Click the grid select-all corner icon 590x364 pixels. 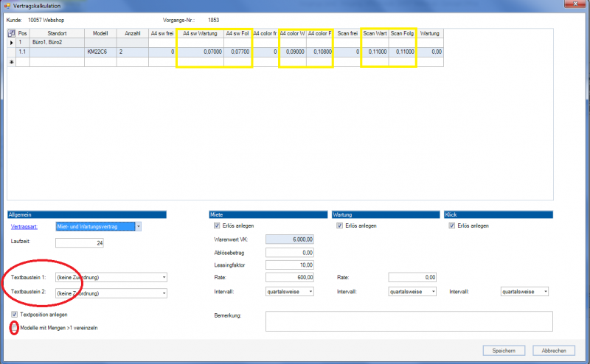[x=11, y=33]
